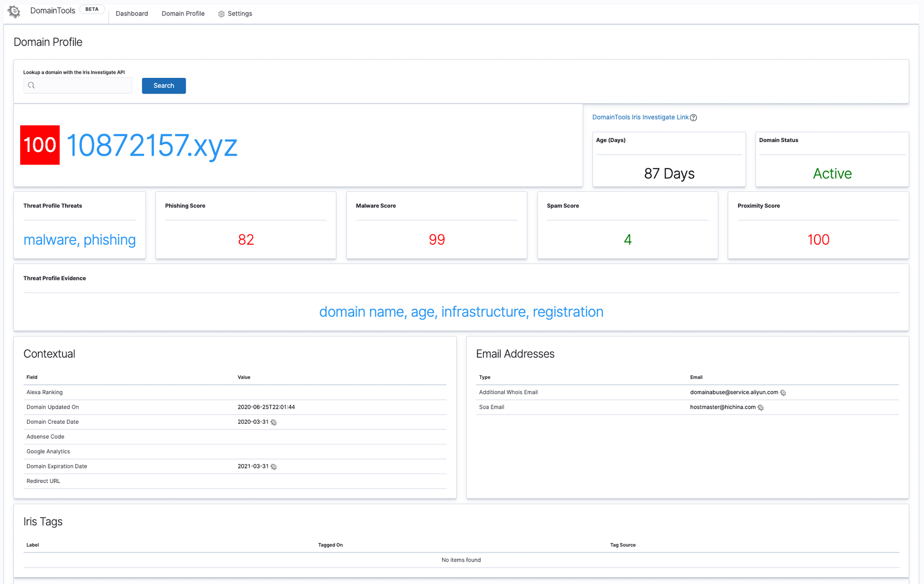Image resolution: width=924 pixels, height=584 pixels.
Task: Click the search magnifier icon in lookup field
Action: (x=31, y=86)
